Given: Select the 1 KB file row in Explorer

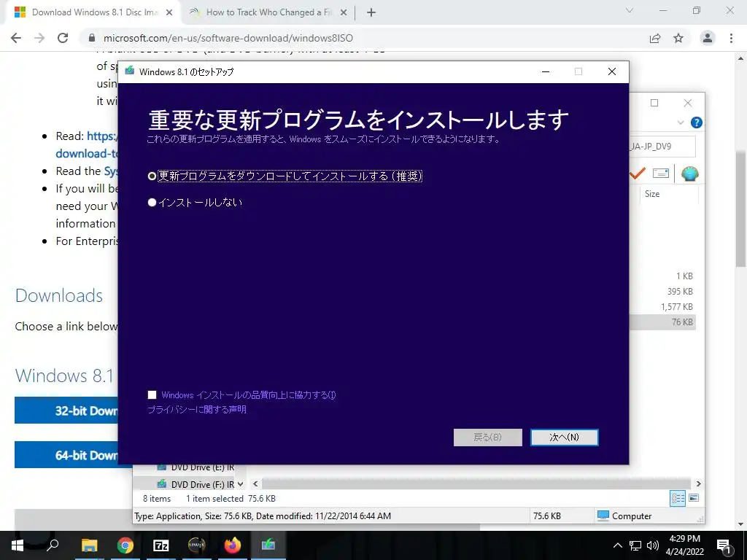Looking at the screenshot, I should [662, 276].
